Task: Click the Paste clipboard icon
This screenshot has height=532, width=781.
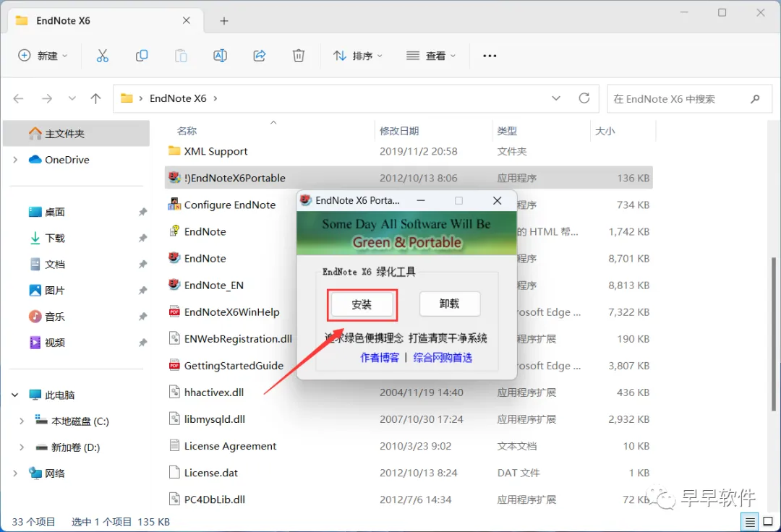Action: pyautogui.click(x=181, y=56)
